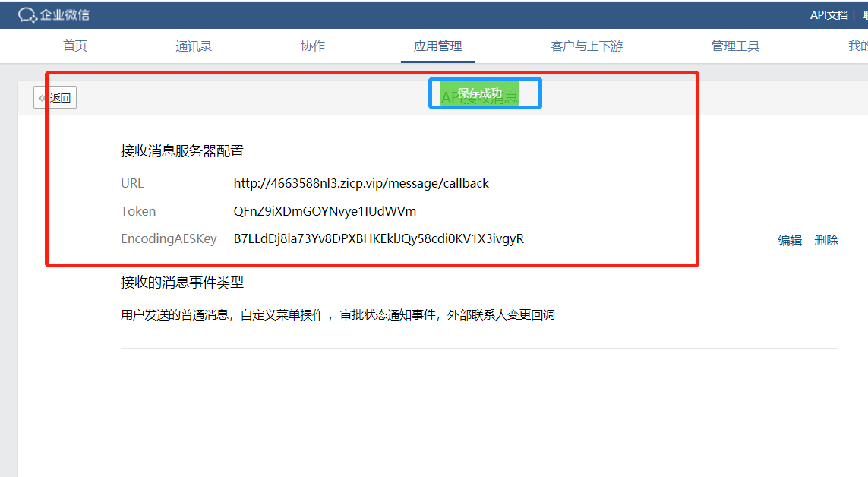Go to 客户与上下游 tab
Screen dimensions: 868x477
pyautogui.click(x=587, y=46)
